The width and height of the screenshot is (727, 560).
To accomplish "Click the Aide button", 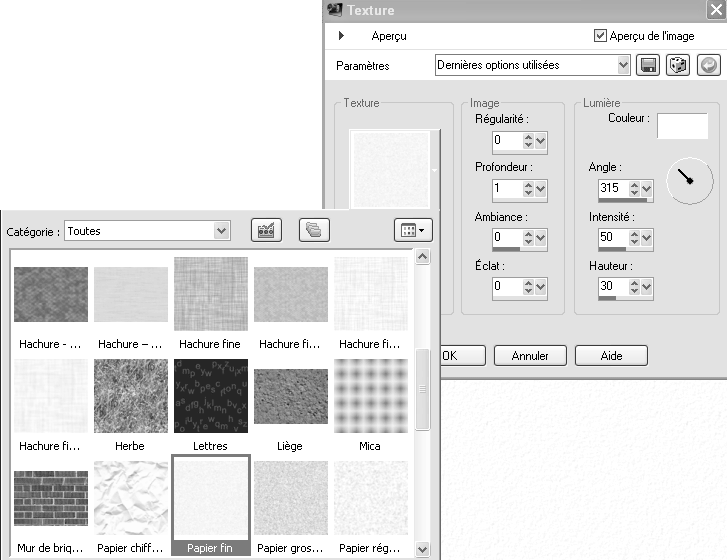I will [610, 355].
